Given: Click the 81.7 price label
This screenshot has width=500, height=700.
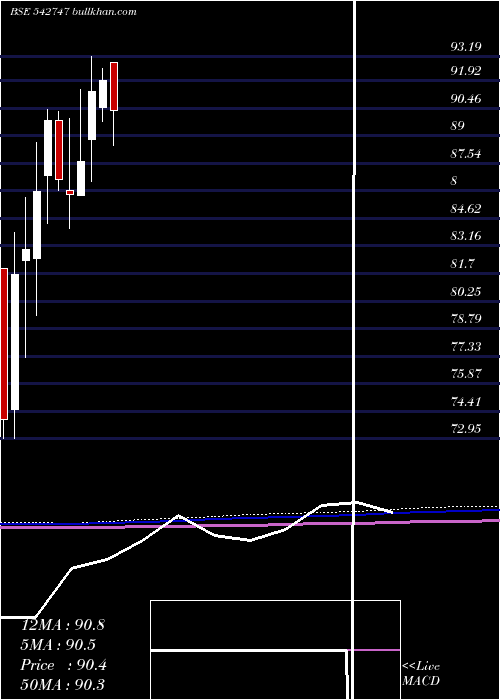Looking at the screenshot, I should coord(462,263).
